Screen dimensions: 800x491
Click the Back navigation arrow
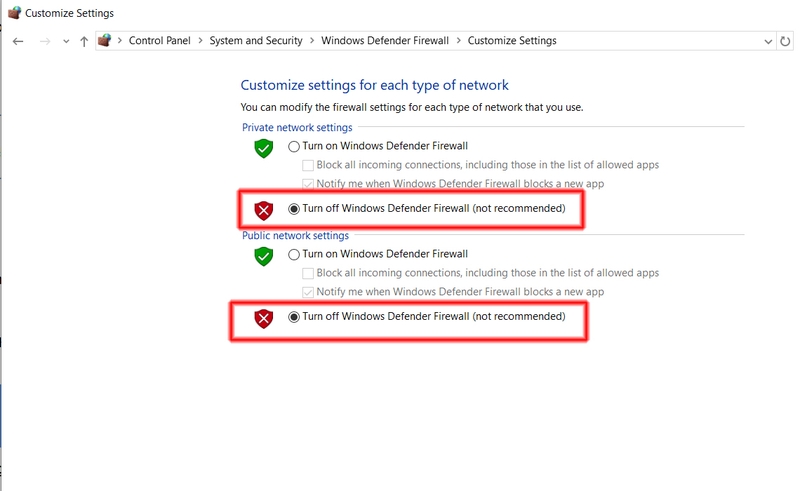(x=18, y=41)
